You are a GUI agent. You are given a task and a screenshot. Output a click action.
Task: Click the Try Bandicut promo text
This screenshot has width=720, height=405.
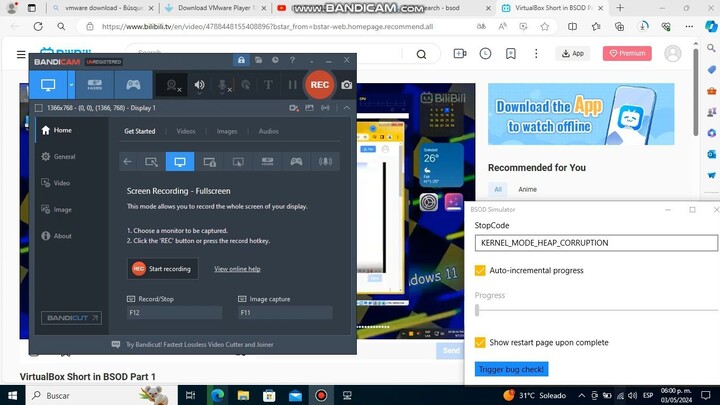click(200, 344)
